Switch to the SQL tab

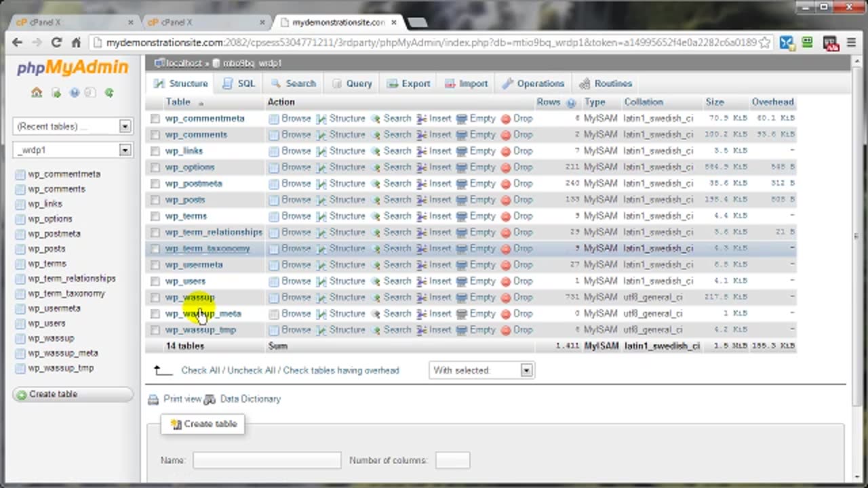(x=239, y=83)
